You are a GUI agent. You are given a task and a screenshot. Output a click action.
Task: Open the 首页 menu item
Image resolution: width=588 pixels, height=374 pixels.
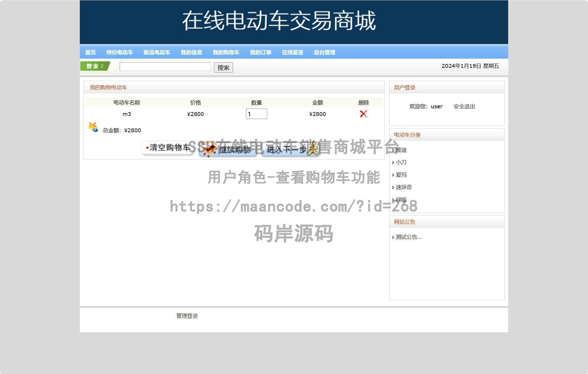point(90,52)
